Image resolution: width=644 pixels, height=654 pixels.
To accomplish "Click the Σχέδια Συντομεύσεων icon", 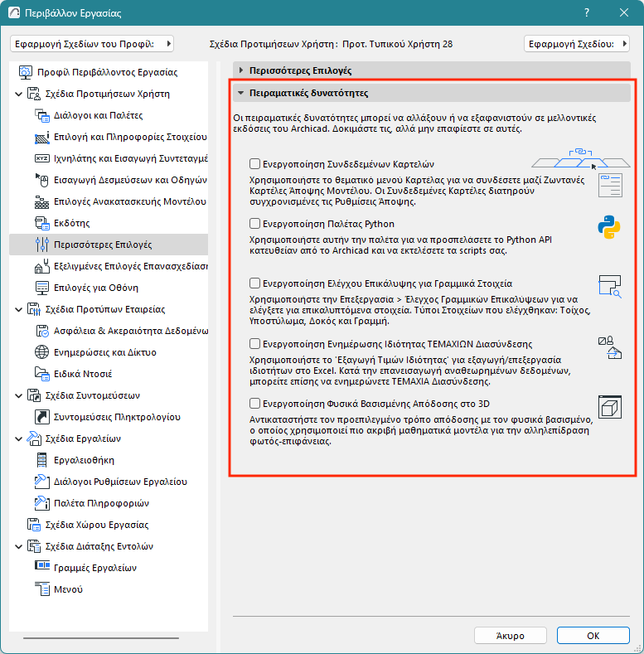I will tap(33, 395).
